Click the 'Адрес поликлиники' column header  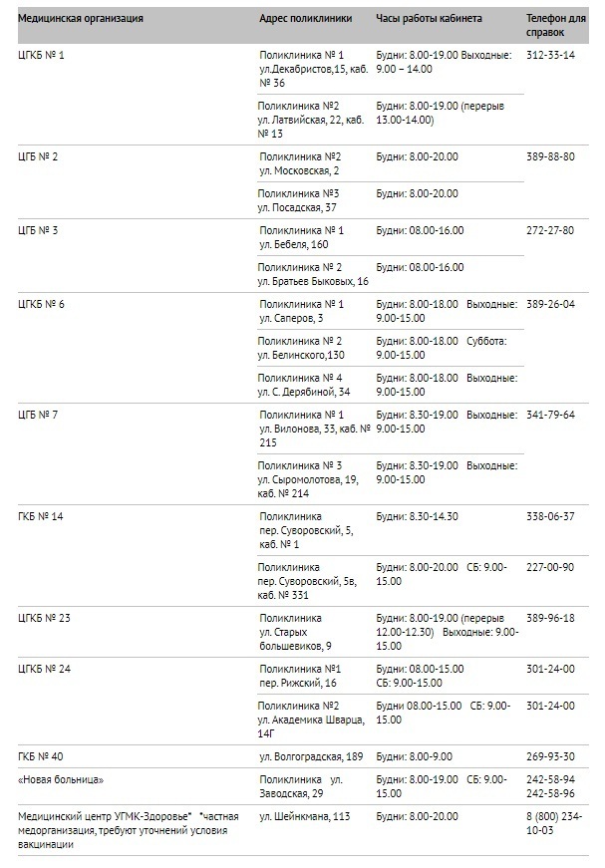click(306, 18)
